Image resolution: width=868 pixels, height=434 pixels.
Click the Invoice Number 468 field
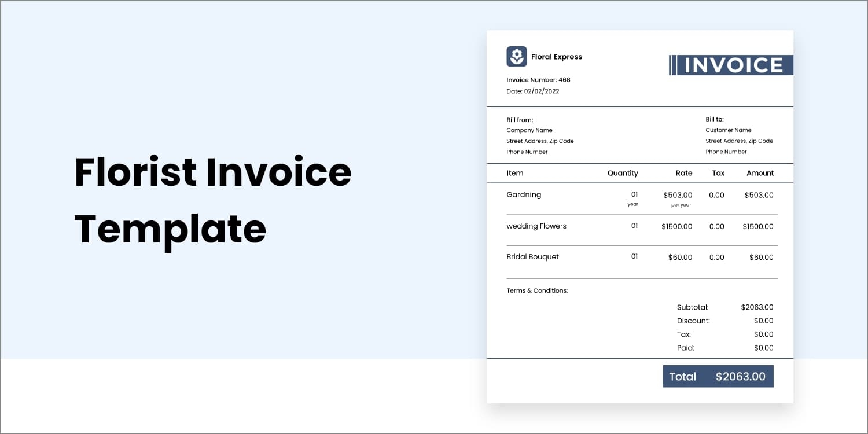[538, 80]
